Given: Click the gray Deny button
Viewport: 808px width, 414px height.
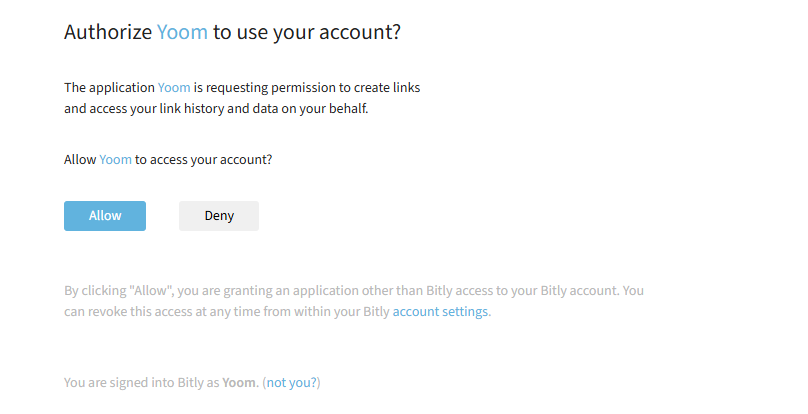Looking at the screenshot, I should pyautogui.click(x=218, y=216).
